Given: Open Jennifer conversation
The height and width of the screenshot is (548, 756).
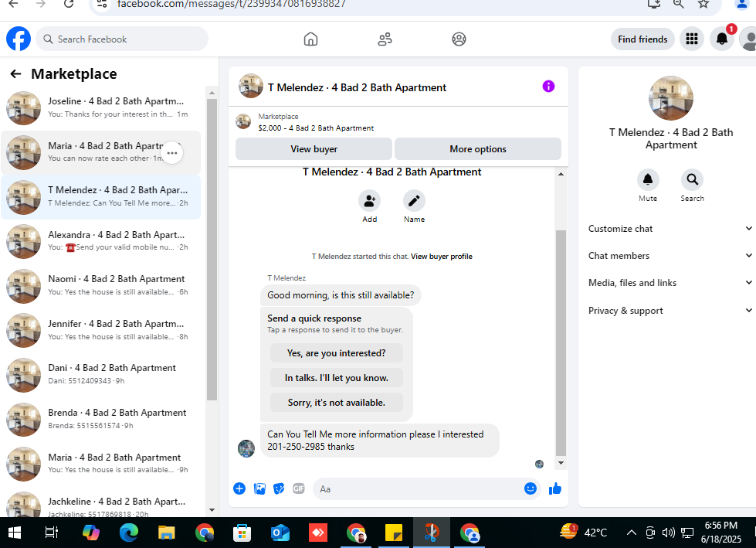Looking at the screenshot, I should (x=100, y=331).
